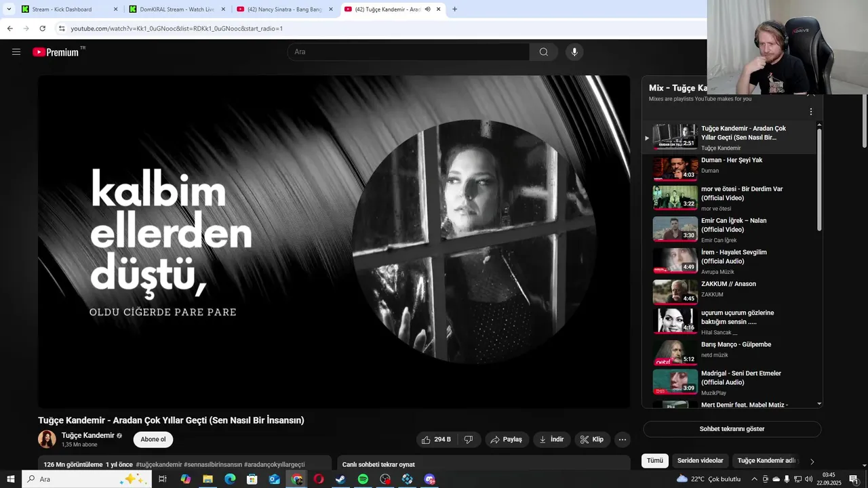The image size is (868, 488).
Task: Open Spotify from the taskbar
Action: pyautogui.click(x=363, y=479)
